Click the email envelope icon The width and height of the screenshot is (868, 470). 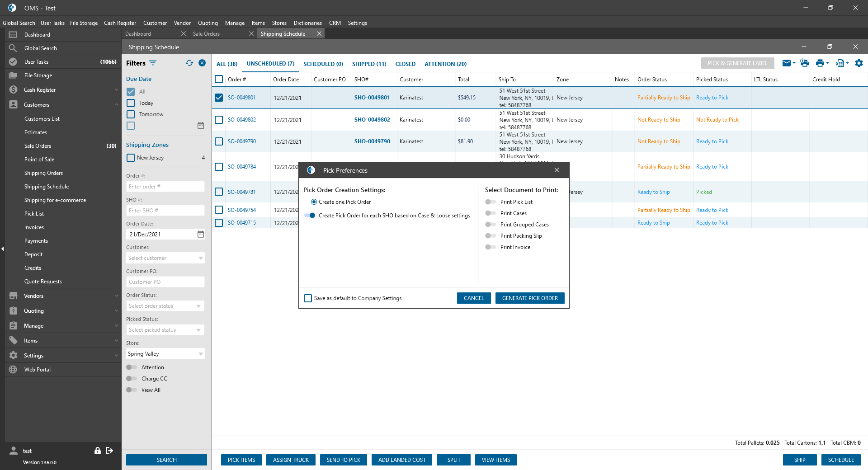click(787, 63)
